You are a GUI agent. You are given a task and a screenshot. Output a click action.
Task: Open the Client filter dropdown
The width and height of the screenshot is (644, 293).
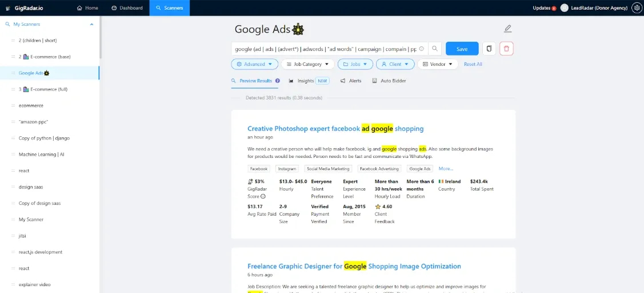coord(395,64)
